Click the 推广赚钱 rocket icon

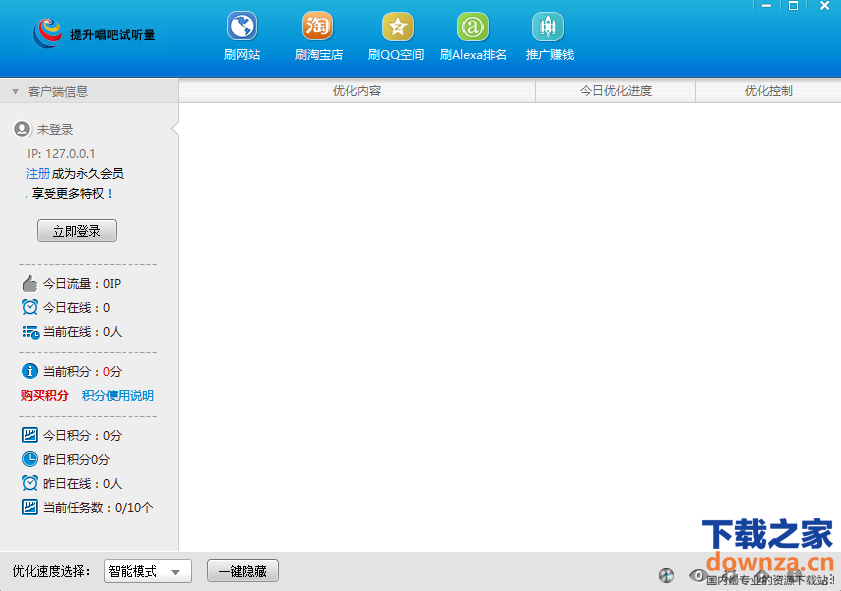click(548, 27)
